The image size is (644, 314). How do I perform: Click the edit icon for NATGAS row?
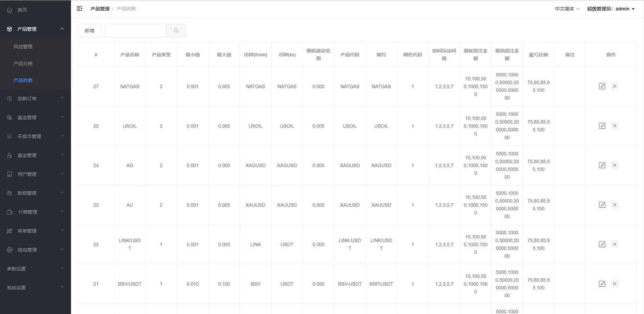[602, 86]
